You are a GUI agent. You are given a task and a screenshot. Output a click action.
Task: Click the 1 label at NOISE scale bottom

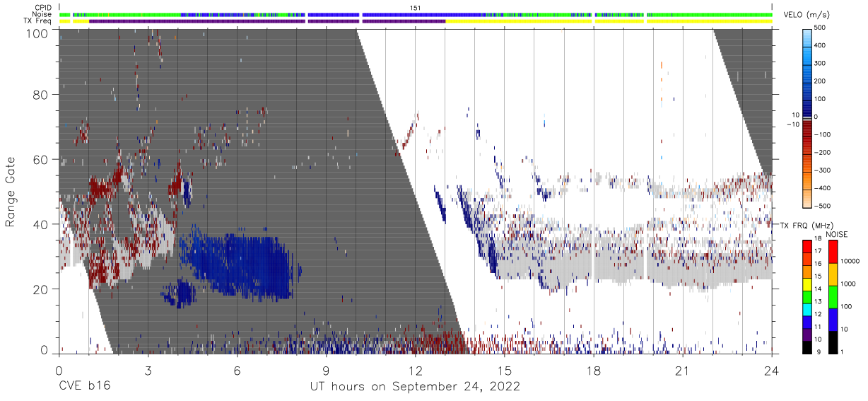[842, 351]
